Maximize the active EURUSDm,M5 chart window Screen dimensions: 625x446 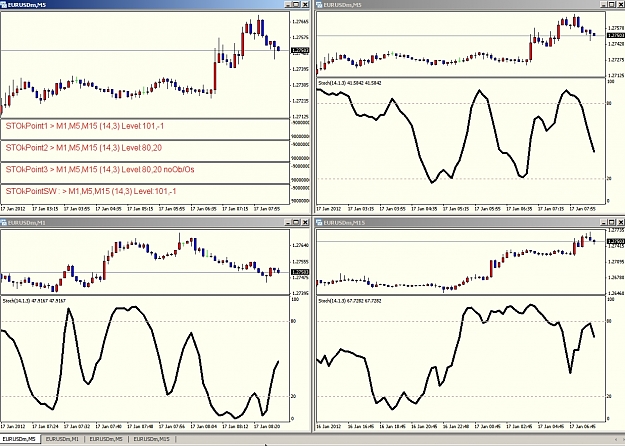click(x=296, y=4)
